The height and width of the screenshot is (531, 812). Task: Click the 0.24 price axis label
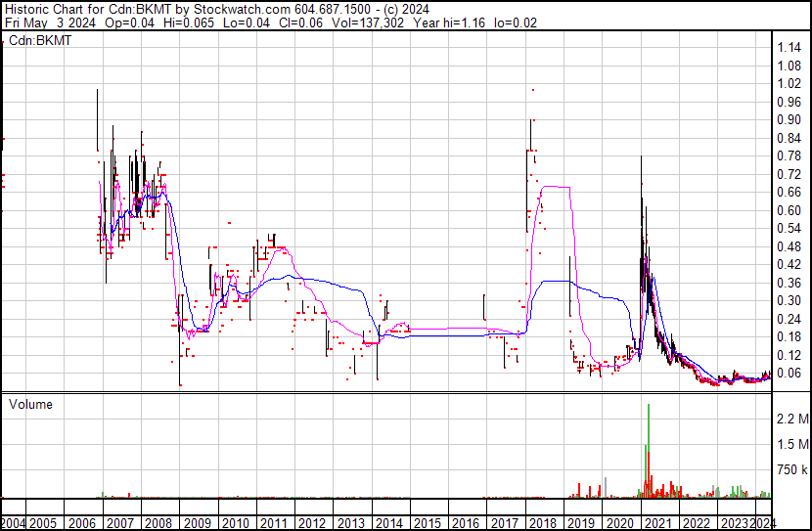click(789, 319)
